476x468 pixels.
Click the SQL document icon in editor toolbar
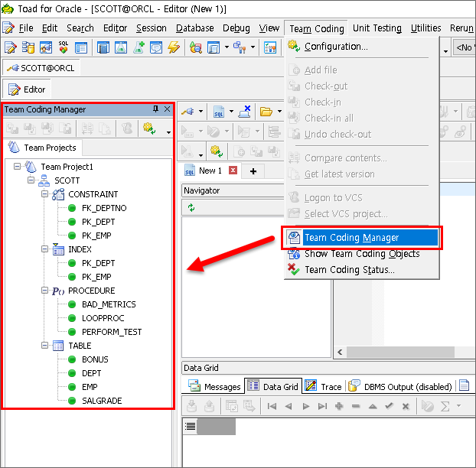click(219, 112)
